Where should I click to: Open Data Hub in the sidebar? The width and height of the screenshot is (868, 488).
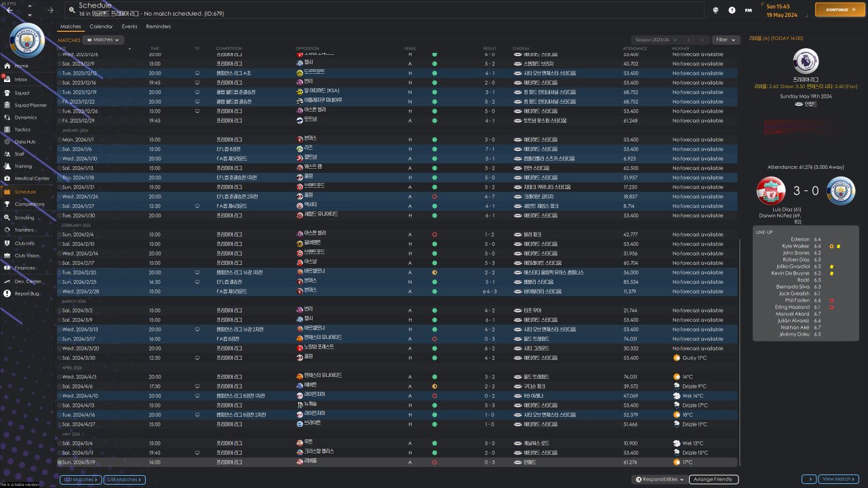[x=25, y=142]
